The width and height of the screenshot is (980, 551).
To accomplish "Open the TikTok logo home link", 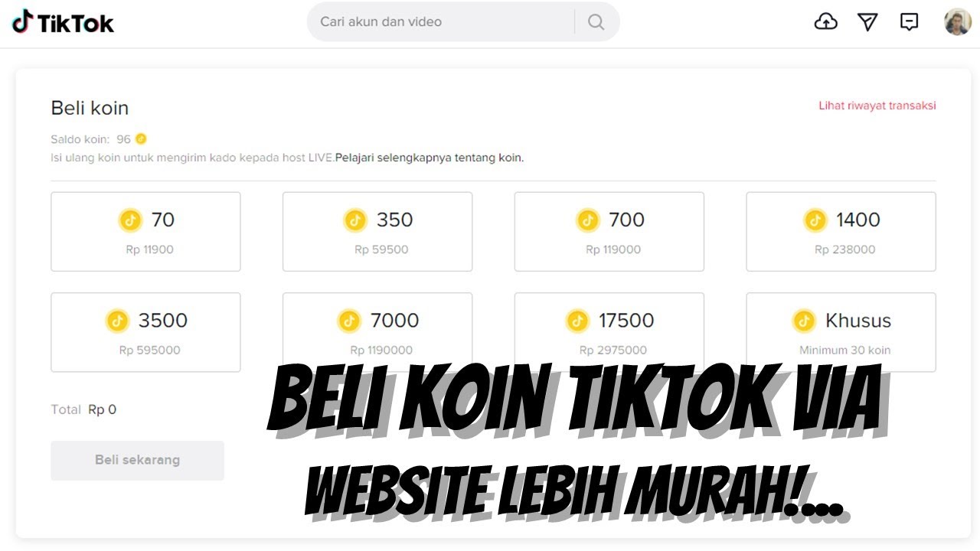I will [x=63, y=22].
